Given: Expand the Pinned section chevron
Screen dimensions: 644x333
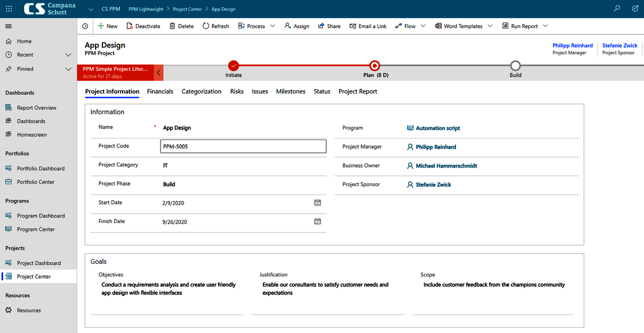Looking at the screenshot, I should [x=68, y=69].
